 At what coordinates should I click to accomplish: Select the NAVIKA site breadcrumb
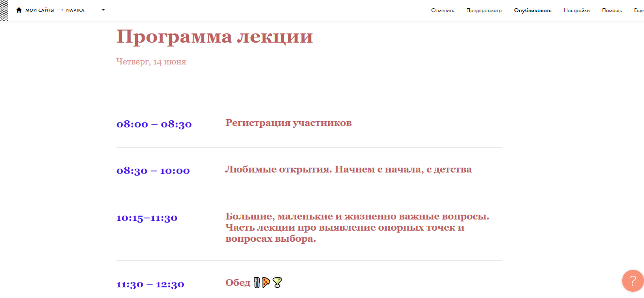coord(75,10)
